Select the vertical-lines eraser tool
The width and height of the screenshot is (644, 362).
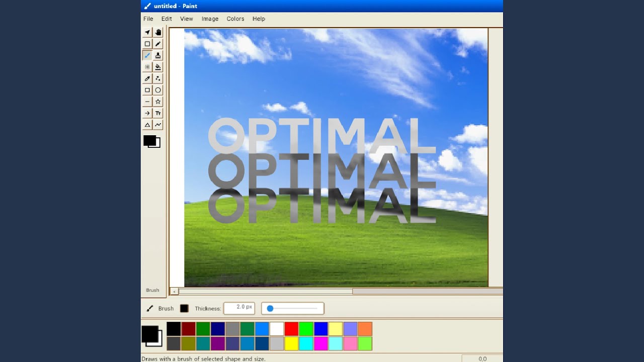pyautogui.click(x=147, y=67)
